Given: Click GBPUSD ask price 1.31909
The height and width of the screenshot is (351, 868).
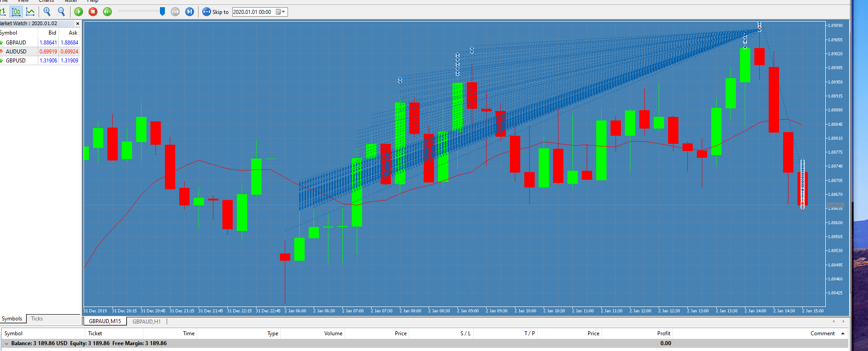Looking at the screenshot, I should [x=69, y=61].
